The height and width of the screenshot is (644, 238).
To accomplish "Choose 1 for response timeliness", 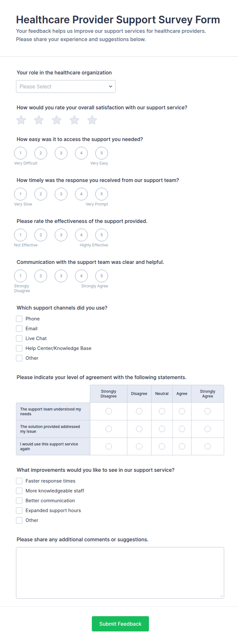I will pos(20,194).
